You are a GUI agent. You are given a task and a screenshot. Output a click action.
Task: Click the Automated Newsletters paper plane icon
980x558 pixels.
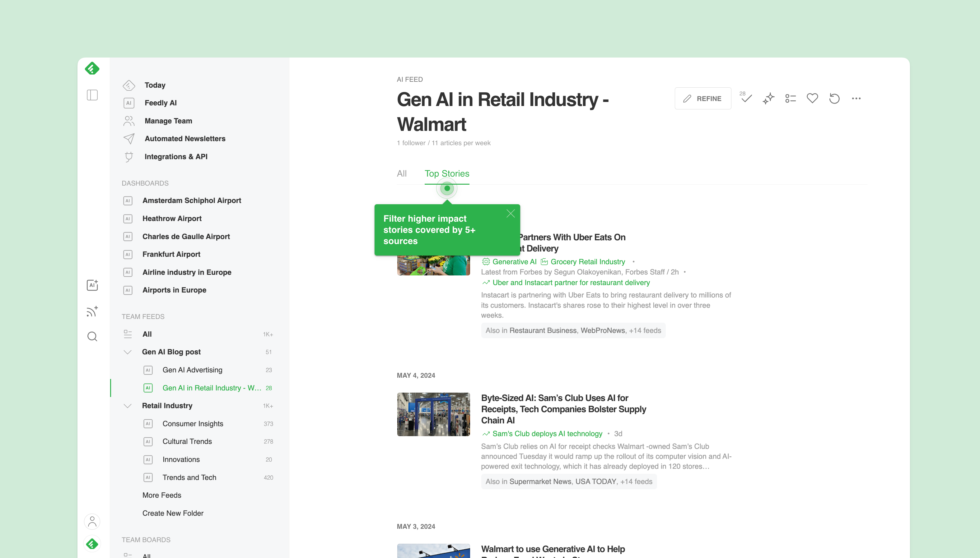point(129,139)
